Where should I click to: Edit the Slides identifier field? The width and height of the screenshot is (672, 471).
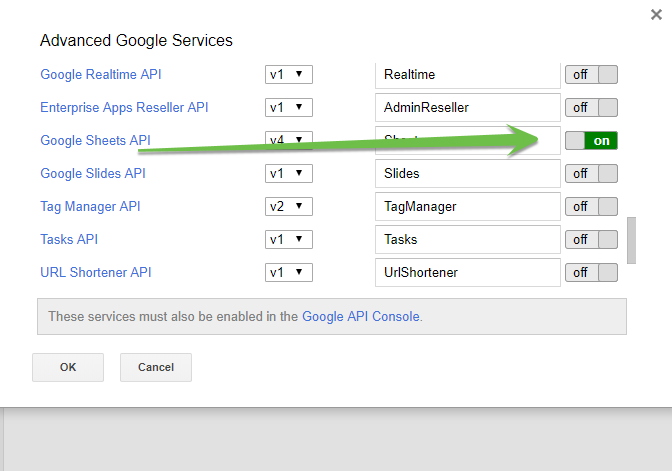tap(468, 174)
